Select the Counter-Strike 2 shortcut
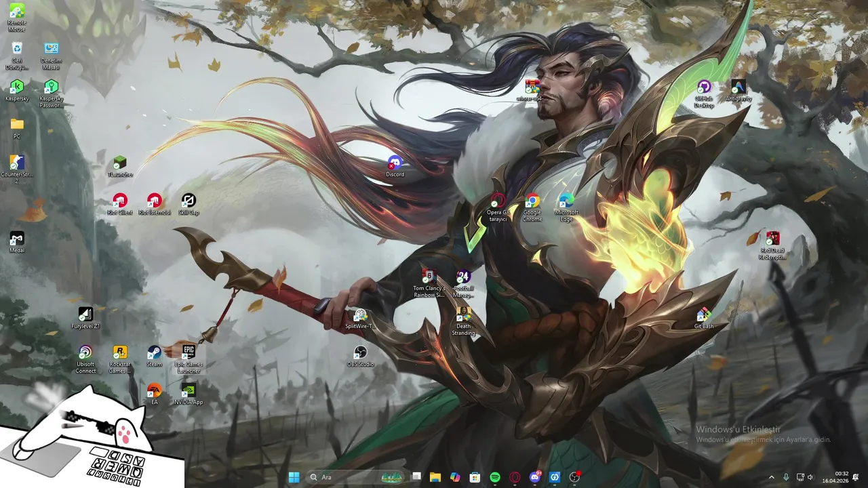Viewport: 868px width, 488px height. pos(17,169)
